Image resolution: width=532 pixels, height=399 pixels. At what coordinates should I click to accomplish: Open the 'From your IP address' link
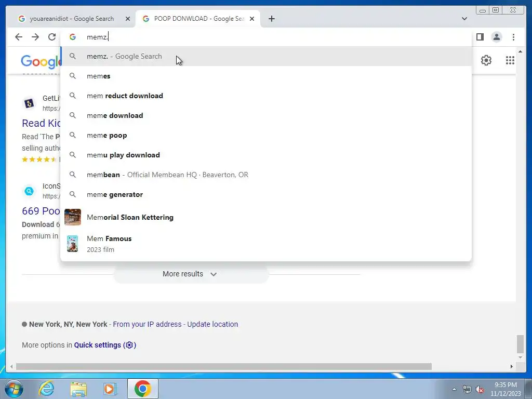click(147, 324)
